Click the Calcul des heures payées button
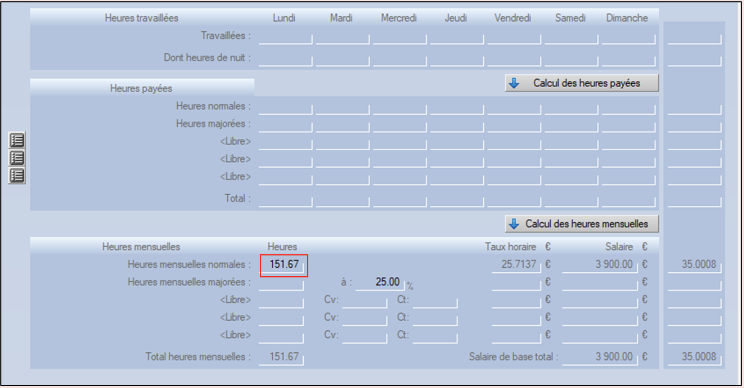This screenshot has height=388, width=744. (x=582, y=83)
